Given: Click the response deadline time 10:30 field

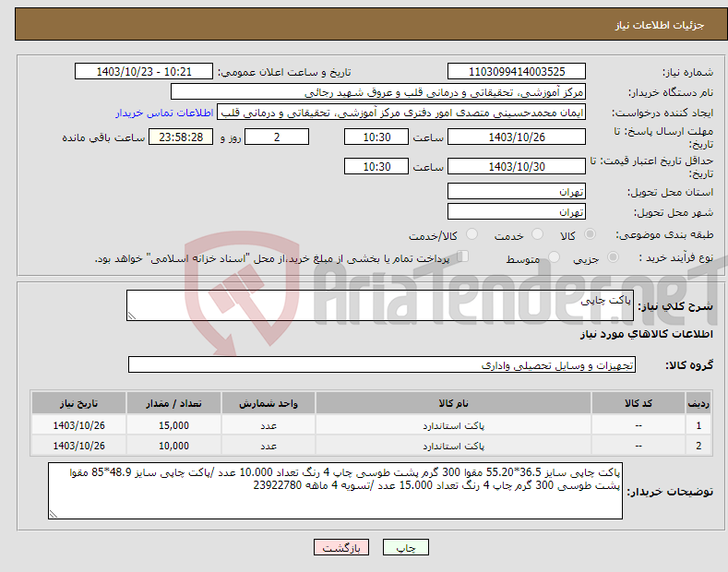Looking at the screenshot, I should [x=376, y=137].
